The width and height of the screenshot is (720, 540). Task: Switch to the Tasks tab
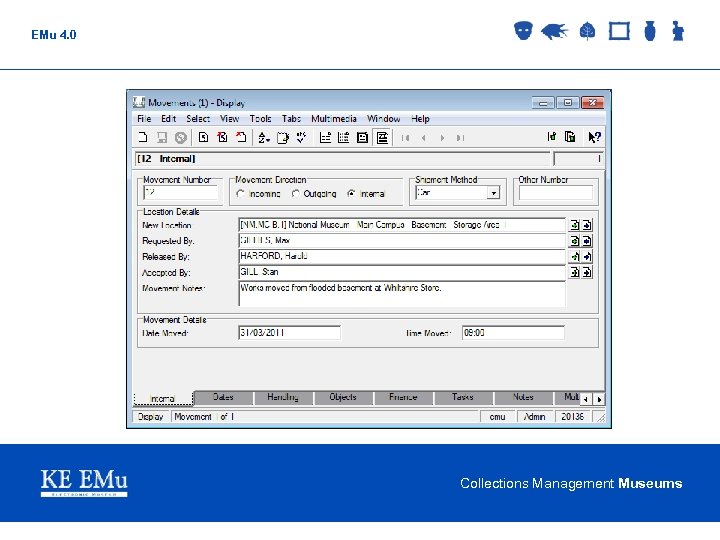pyautogui.click(x=463, y=397)
